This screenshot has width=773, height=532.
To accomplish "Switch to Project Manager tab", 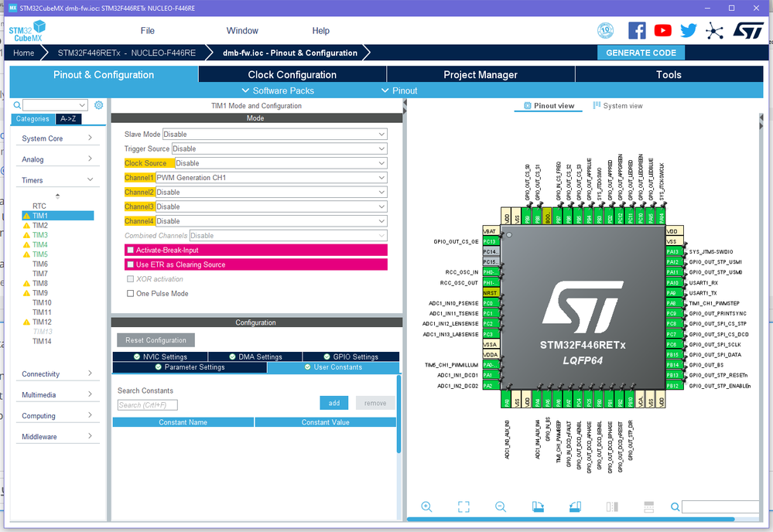I will 481,75.
